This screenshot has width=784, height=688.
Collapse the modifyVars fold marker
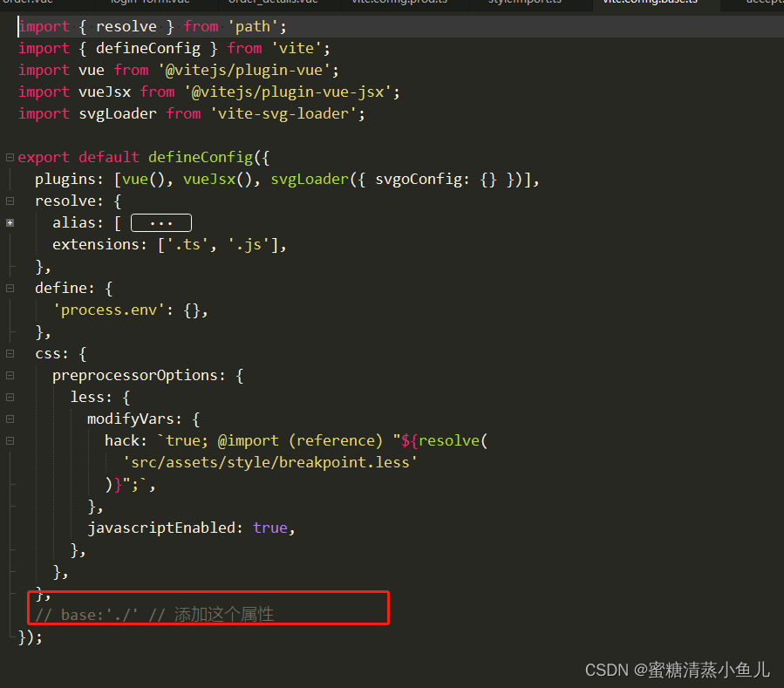coord(9,419)
